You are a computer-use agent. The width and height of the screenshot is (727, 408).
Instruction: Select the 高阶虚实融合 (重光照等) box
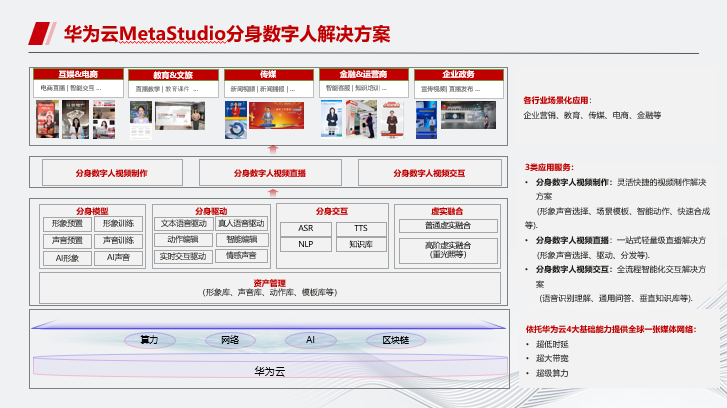point(448,250)
